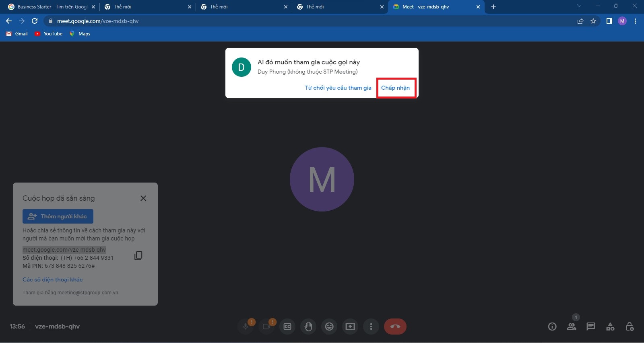
Task: Toggle the camera button
Action: point(266,327)
